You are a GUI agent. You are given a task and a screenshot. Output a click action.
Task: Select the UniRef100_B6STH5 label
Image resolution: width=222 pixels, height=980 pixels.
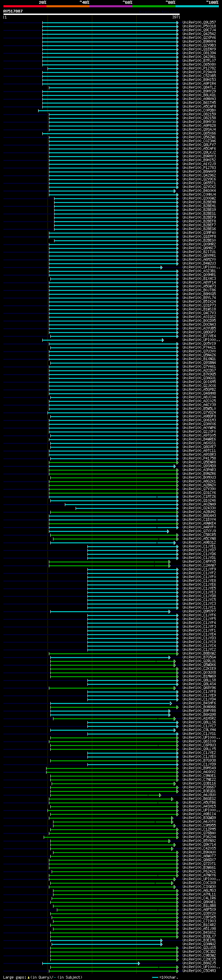point(199,103)
